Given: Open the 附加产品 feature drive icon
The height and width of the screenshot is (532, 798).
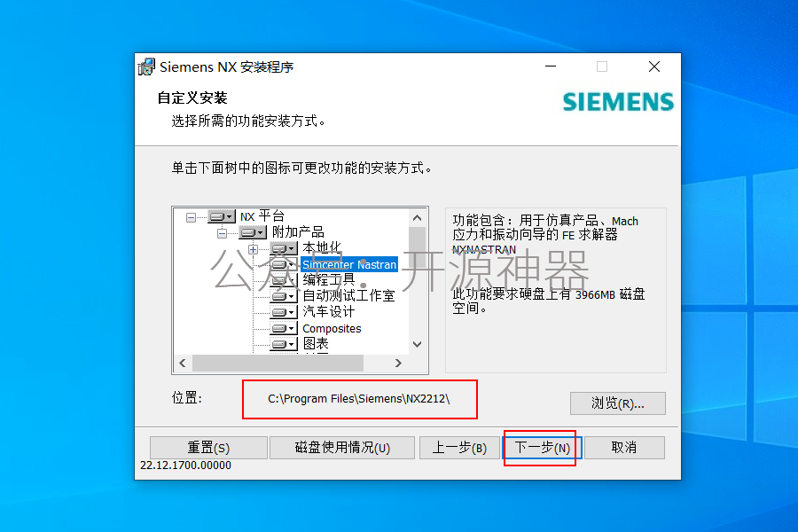Looking at the screenshot, I should point(253,232).
